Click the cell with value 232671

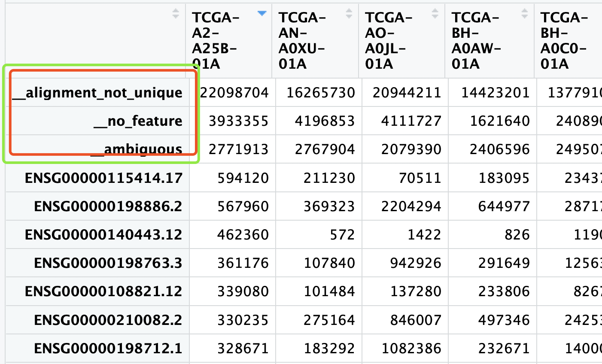point(493,348)
